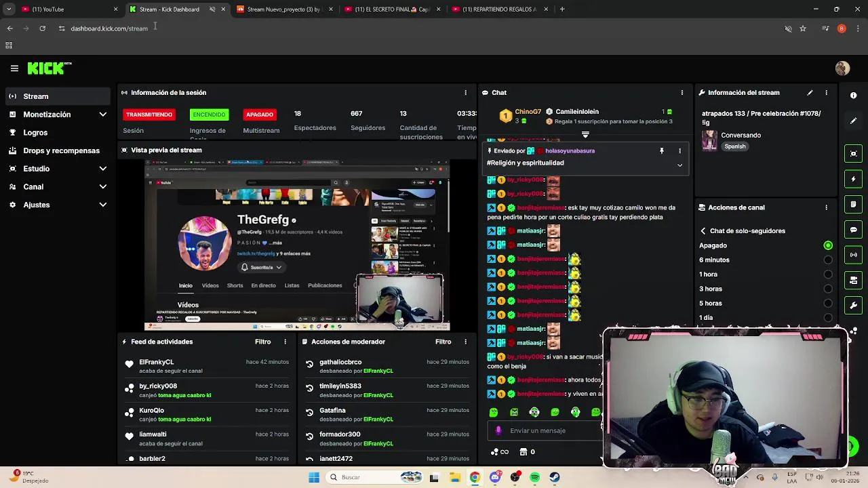Screen dimensions: 868x488
Task: Go back from Chat de solo-seguidores
Action: click(x=703, y=231)
